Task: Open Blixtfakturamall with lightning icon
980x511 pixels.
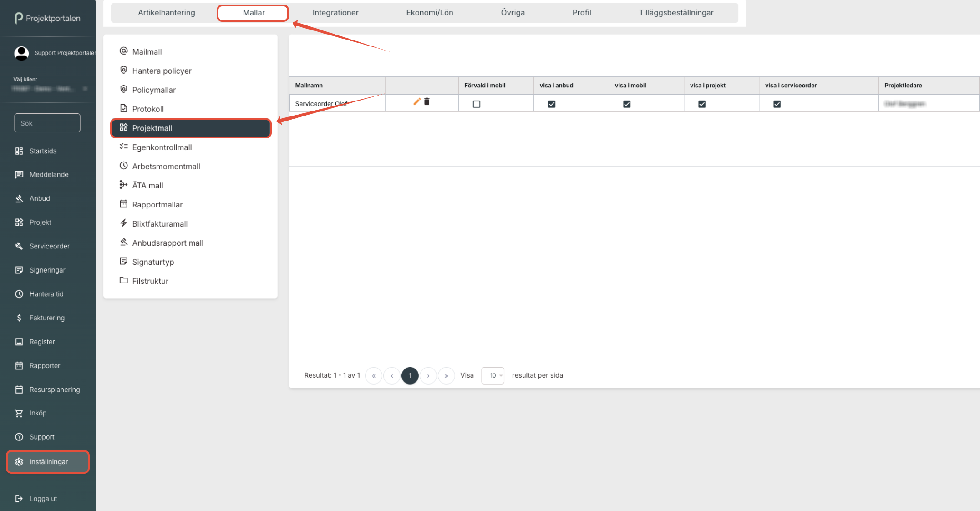Action: [160, 223]
